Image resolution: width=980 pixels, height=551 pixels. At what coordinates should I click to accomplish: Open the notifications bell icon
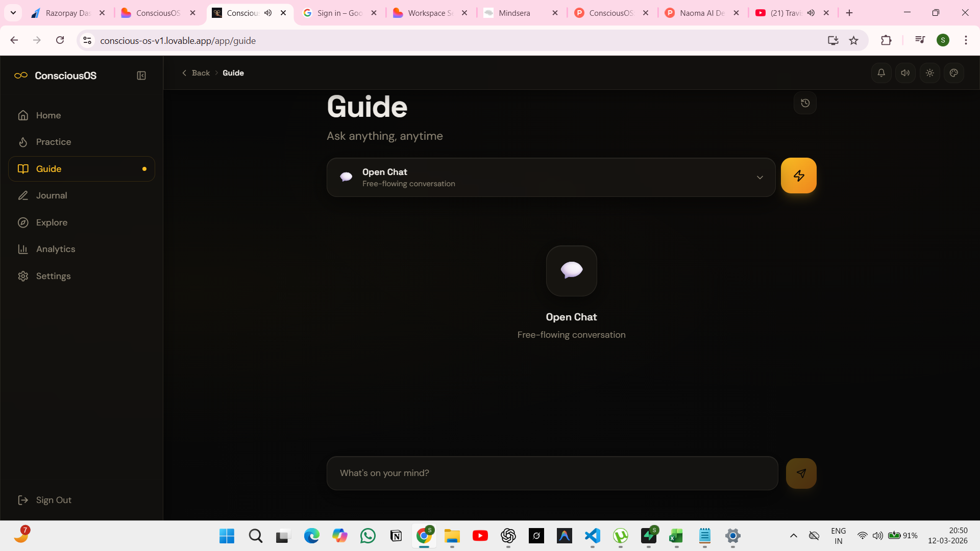pos(881,73)
